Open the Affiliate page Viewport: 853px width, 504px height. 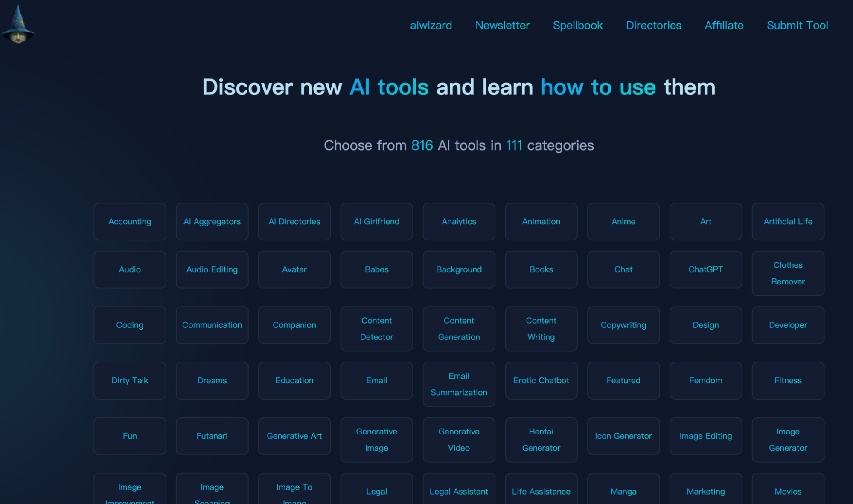724,26
